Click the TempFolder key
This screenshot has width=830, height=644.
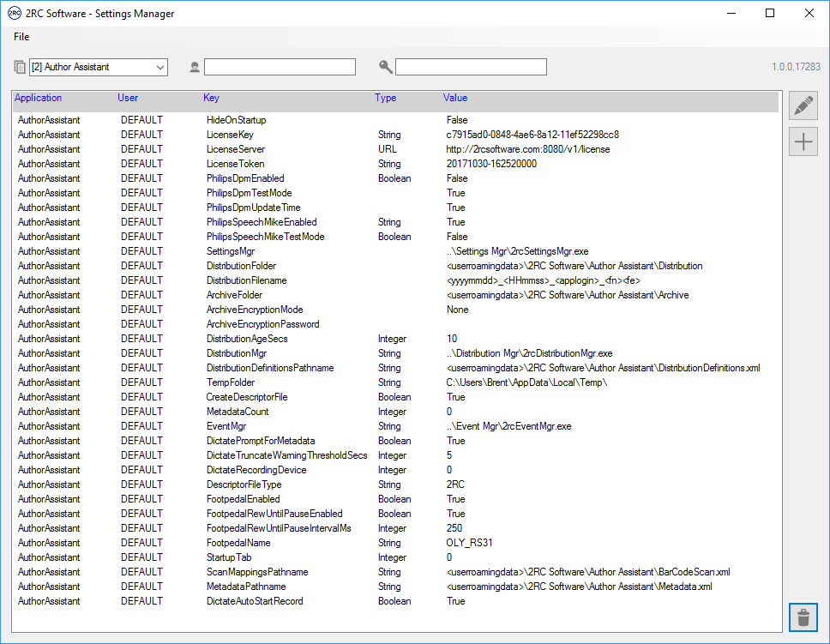(231, 382)
